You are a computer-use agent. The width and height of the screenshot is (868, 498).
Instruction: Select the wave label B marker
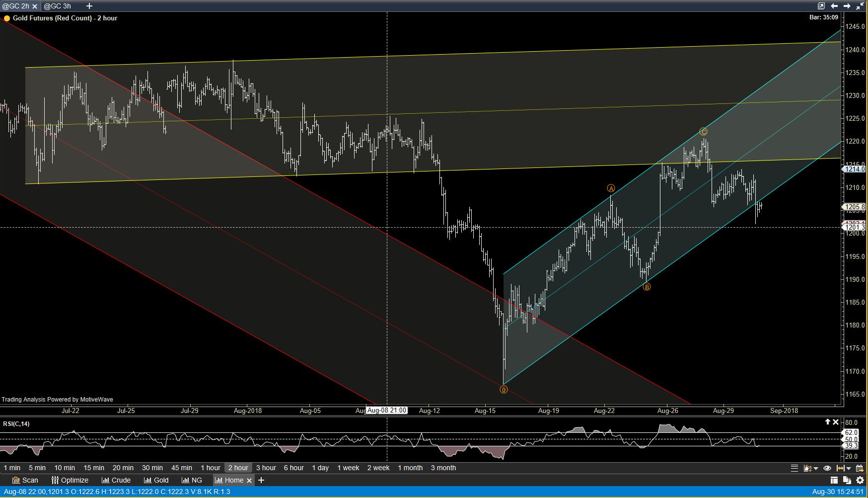(x=647, y=287)
